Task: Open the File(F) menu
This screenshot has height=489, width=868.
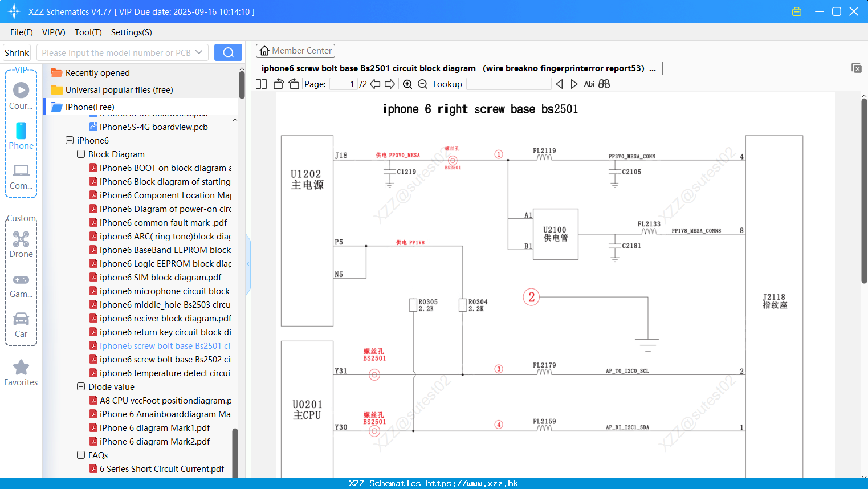Action: pyautogui.click(x=22, y=32)
